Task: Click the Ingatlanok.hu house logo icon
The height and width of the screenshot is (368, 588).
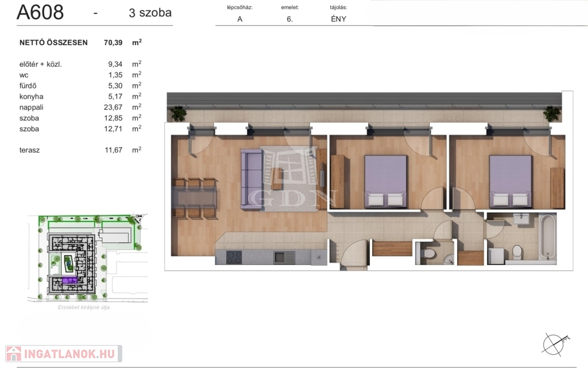Action: (13, 354)
